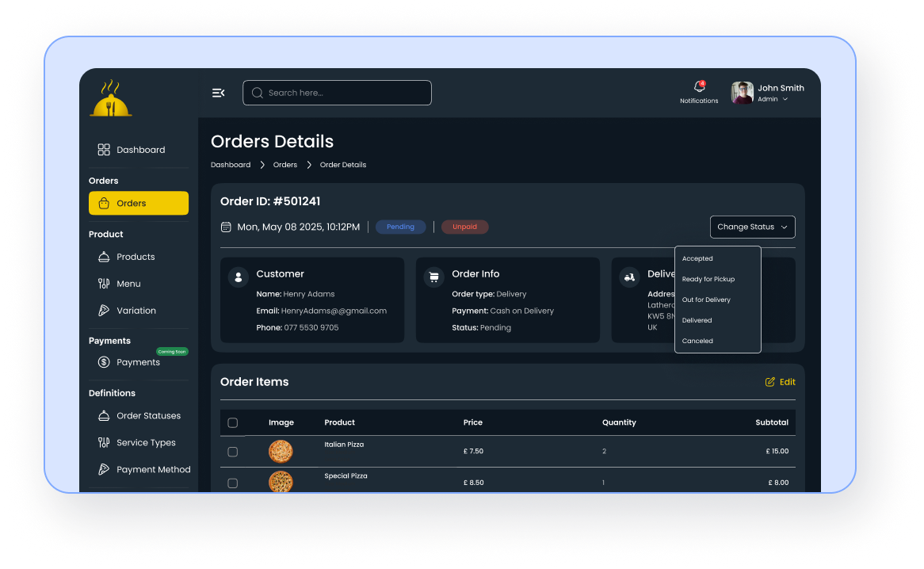Viewport: 924px width, 569px height.
Task: Open the Change Status dropdown
Action: [751, 227]
